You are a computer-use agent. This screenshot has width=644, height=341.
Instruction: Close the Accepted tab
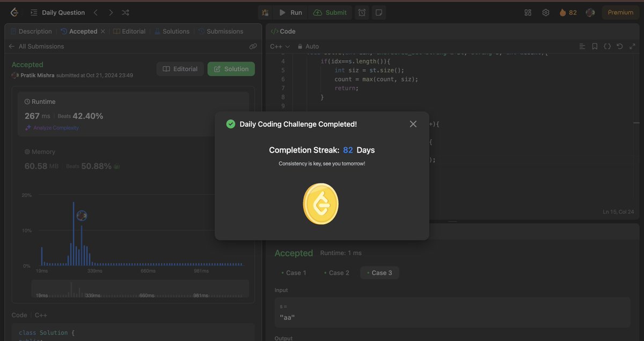pos(103,31)
